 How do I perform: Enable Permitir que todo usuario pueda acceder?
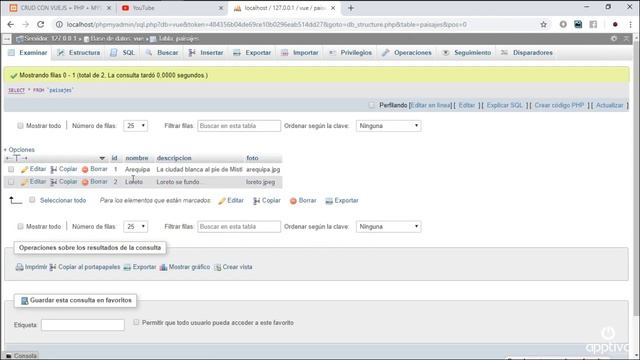[x=136, y=322]
